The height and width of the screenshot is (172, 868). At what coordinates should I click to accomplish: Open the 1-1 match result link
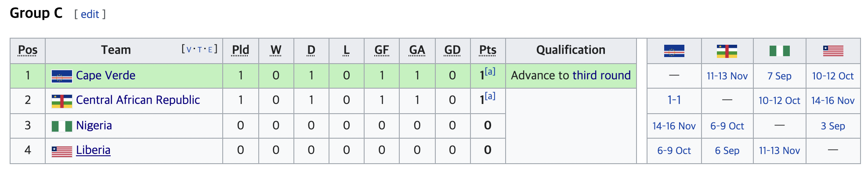(x=674, y=100)
